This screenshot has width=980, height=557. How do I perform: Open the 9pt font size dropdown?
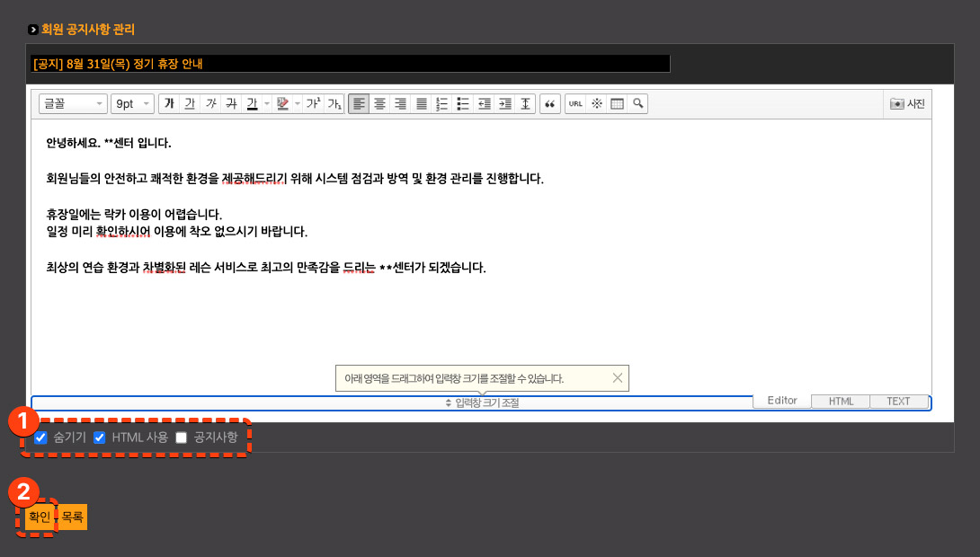[x=132, y=104]
